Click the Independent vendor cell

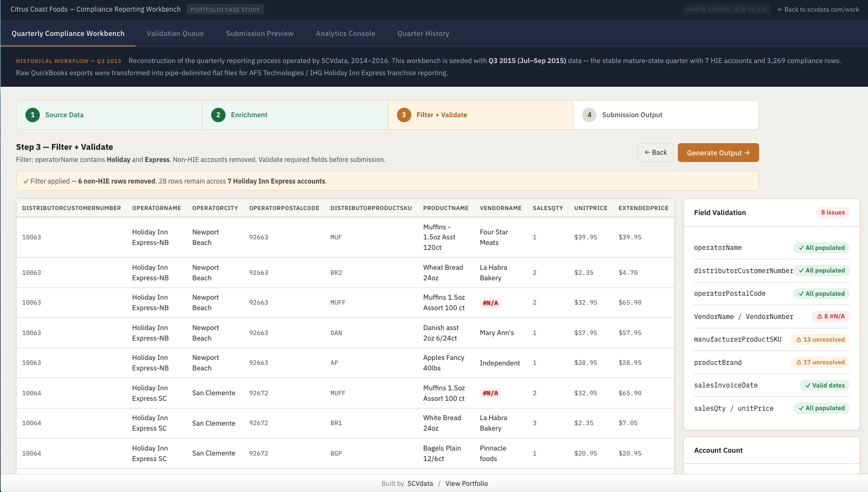[500, 363]
